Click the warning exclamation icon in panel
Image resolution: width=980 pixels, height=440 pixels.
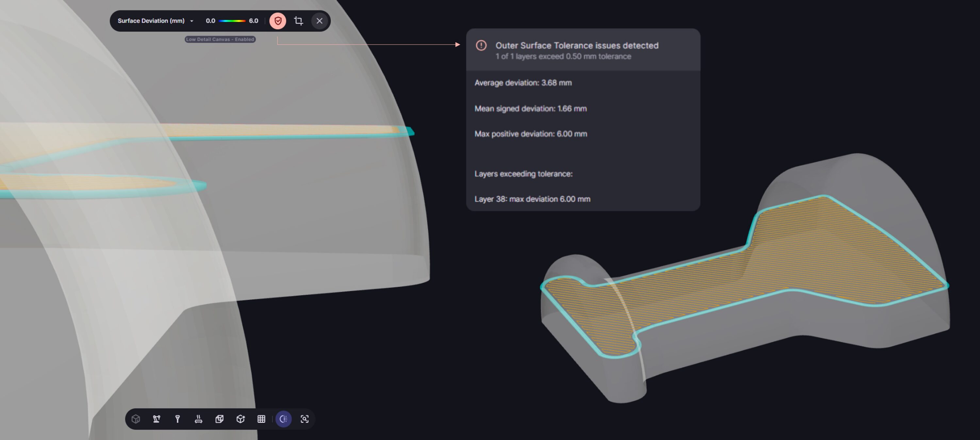[481, 45]
